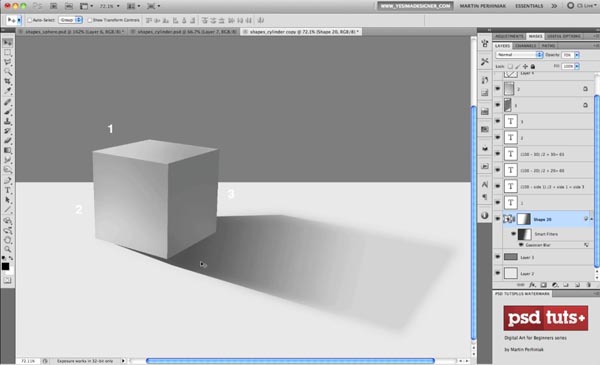Open the Normal blend mode dropdown
Image resolution: width=600 pixels, height=365 pixels.
click(519, 55)
